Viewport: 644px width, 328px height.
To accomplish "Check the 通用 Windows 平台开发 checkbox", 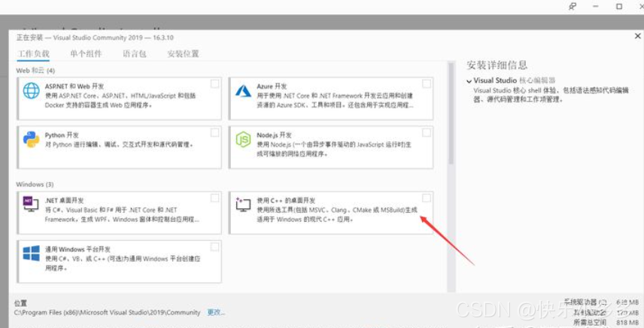I will (215, 247).
